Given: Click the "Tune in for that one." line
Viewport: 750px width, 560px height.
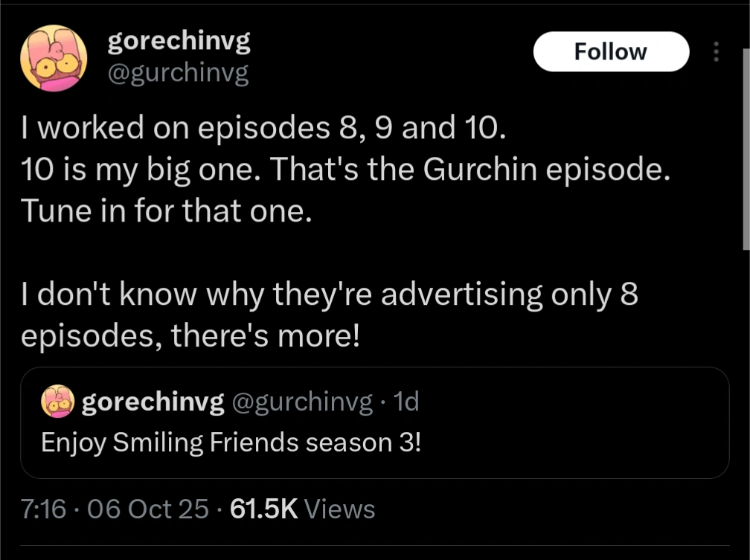Looking at the screenshot, I should click(x=163, y=212).
